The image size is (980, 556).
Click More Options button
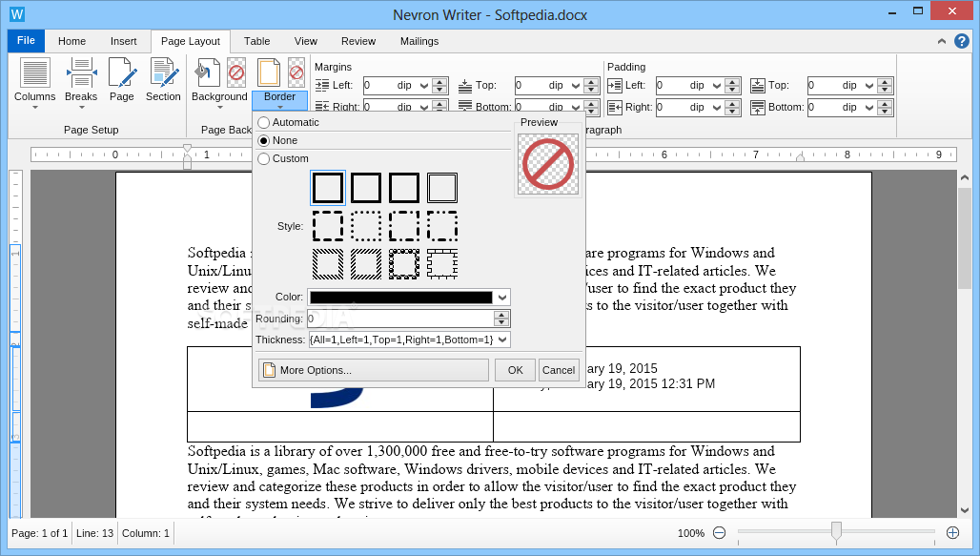tap(373, 370)
